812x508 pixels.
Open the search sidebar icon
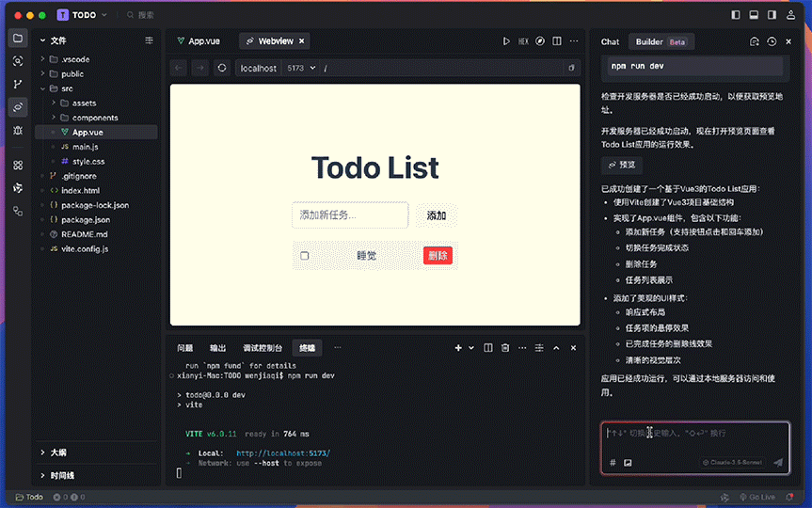click(18, 61)
